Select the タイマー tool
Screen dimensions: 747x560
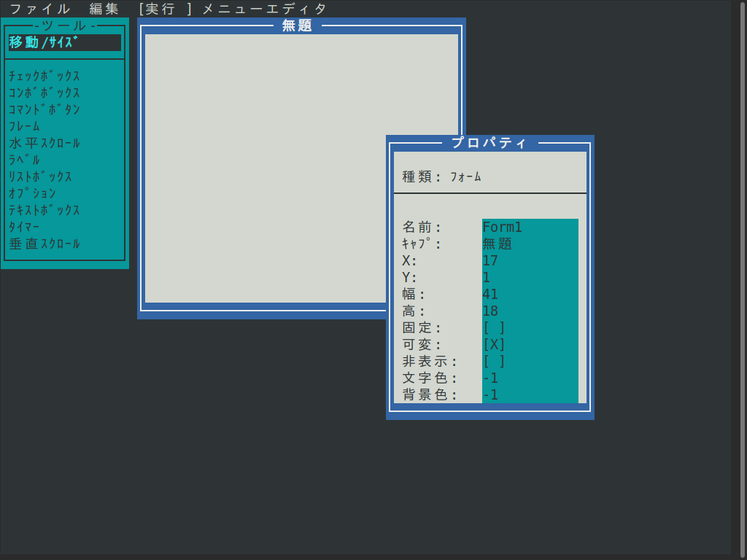(x=24, y=227)
